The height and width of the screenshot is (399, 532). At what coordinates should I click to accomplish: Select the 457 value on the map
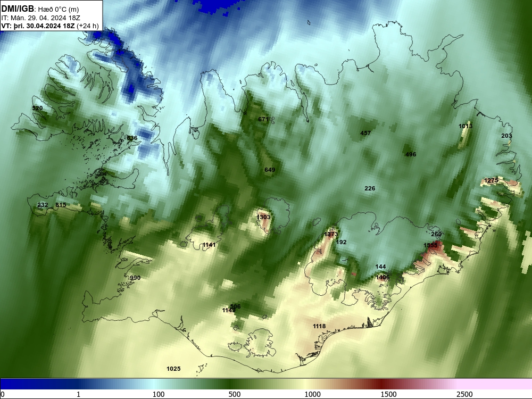click(365, 133)
